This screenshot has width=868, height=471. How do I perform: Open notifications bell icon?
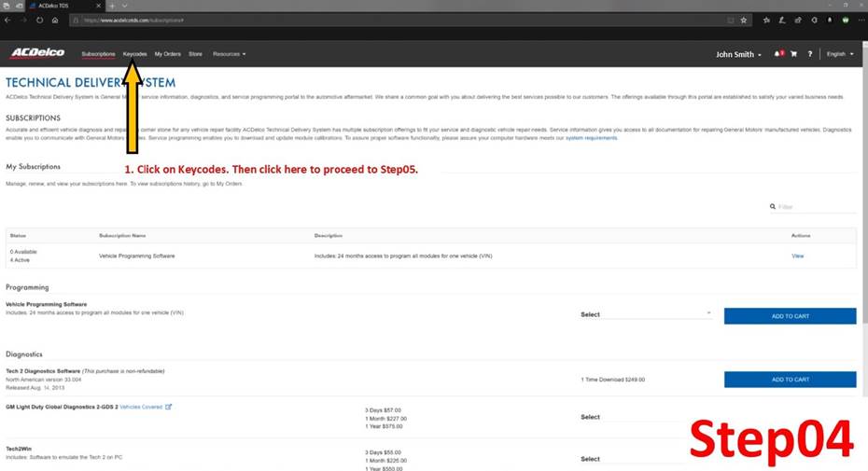(x=778, y=54)
